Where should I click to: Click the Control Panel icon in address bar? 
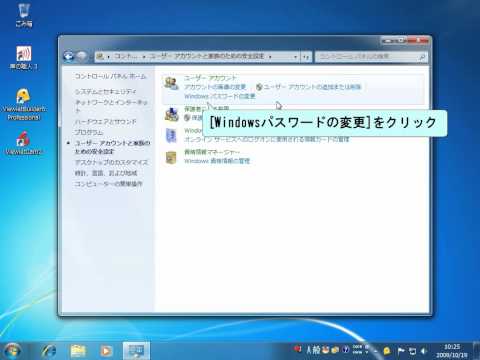pos(100,57)
